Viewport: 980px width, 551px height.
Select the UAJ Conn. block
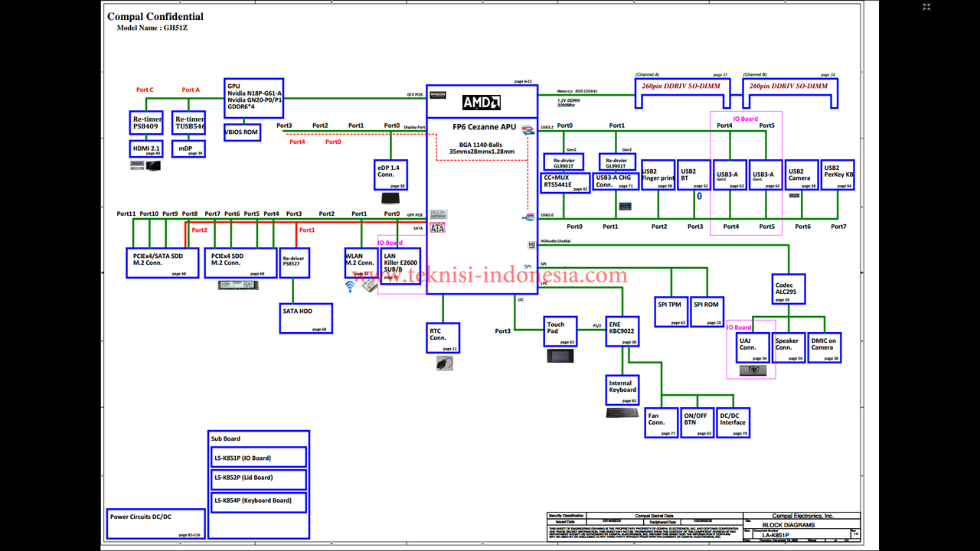coord(753,347)
